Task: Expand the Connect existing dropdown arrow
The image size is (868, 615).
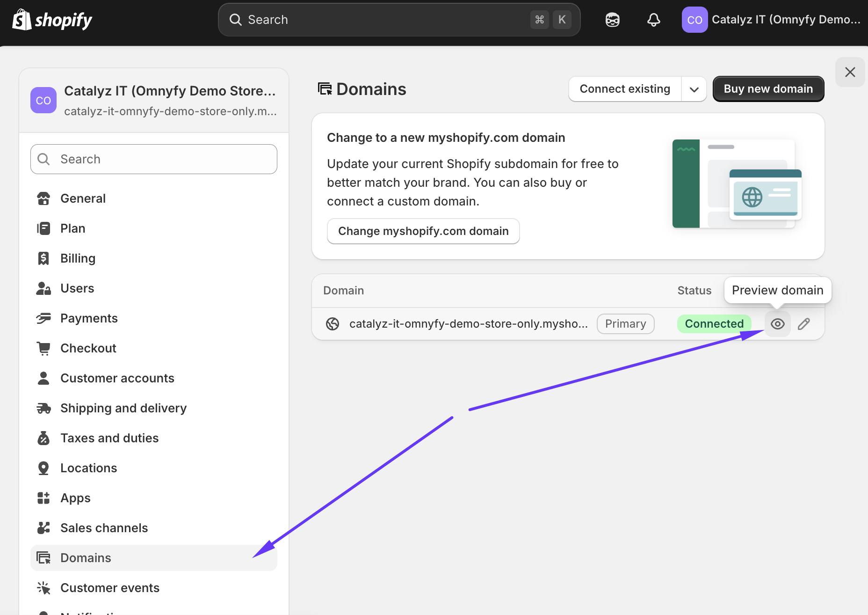Action: point(694,89)
